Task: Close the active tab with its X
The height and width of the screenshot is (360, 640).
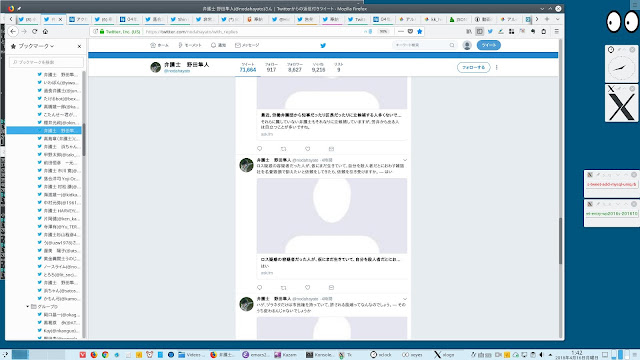Action: 60,19
